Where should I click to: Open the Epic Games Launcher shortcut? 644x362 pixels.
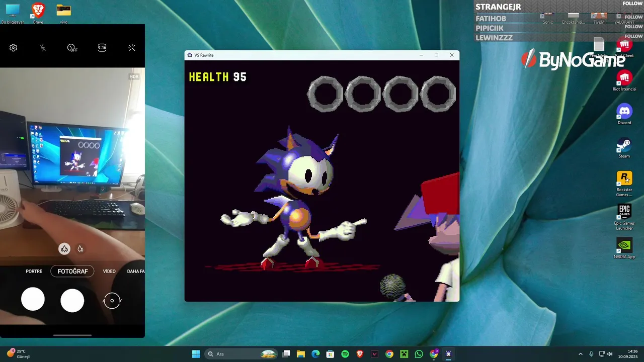coord(624,217)
